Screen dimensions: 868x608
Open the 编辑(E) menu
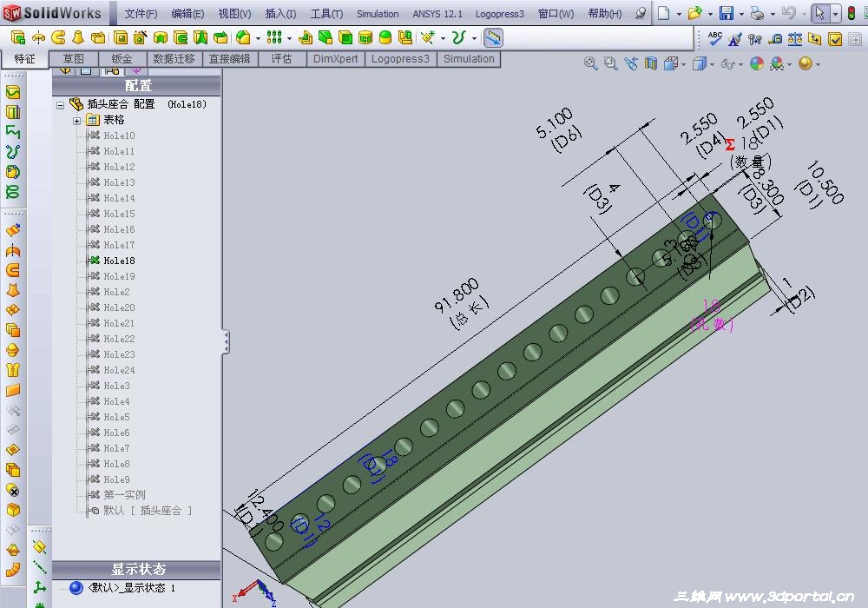[x=187, y=13]
